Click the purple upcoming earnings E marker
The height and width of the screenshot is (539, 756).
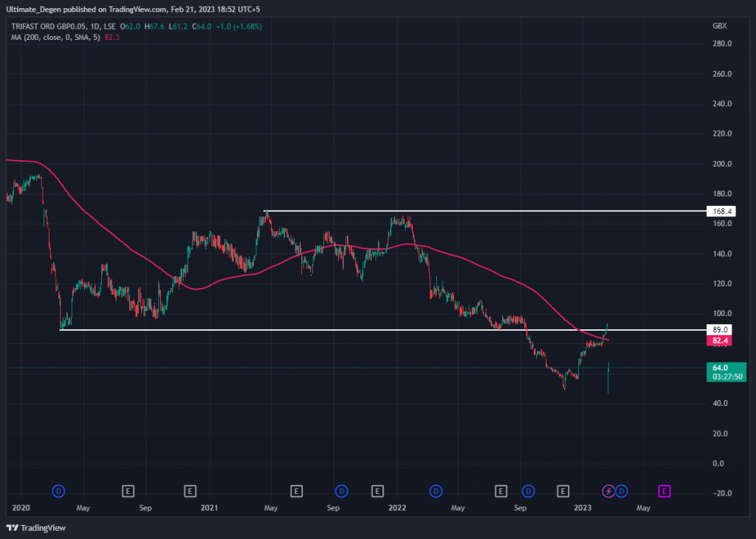664,490
